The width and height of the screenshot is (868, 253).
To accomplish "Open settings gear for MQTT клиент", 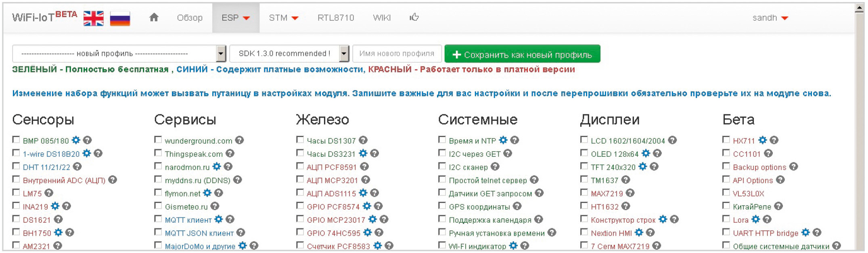I will coord(219,219).
